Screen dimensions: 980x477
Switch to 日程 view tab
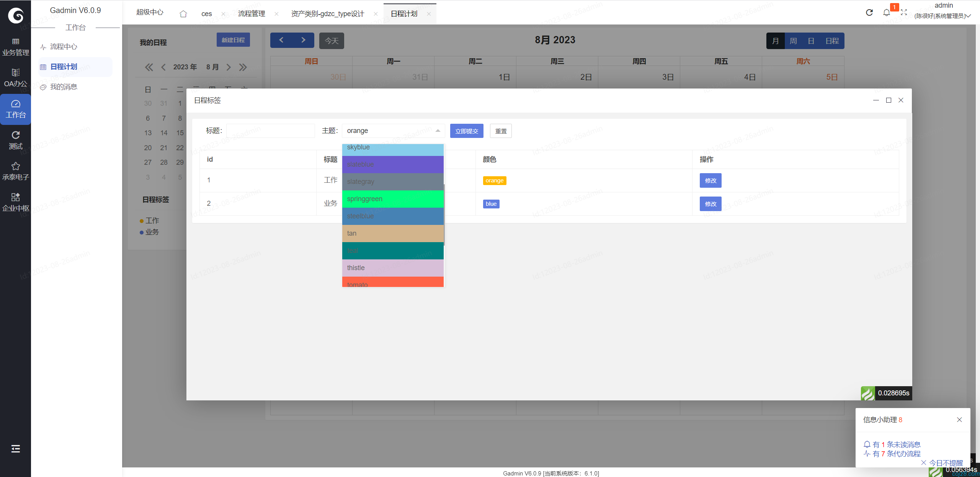click(x=832, y=41)
